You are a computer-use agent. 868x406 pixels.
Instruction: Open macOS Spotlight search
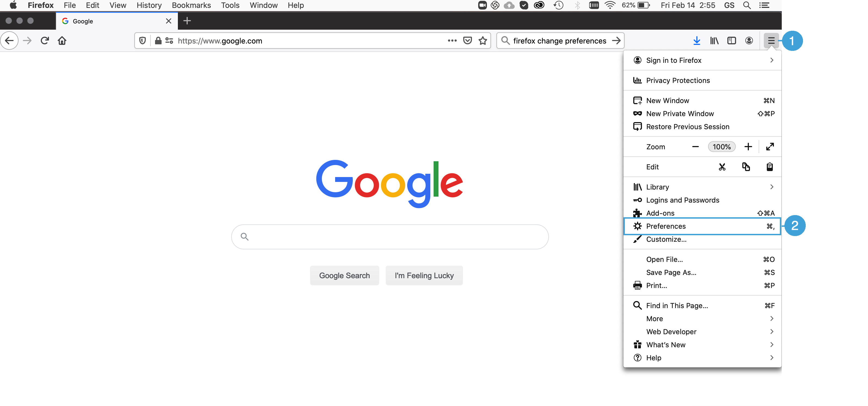(747, 5)
